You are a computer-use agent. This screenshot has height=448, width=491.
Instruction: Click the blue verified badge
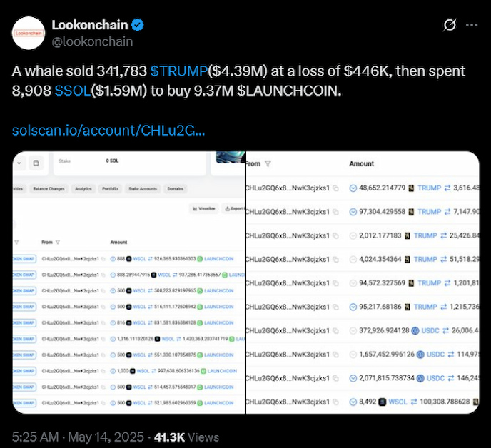click(x=137, y=25)
